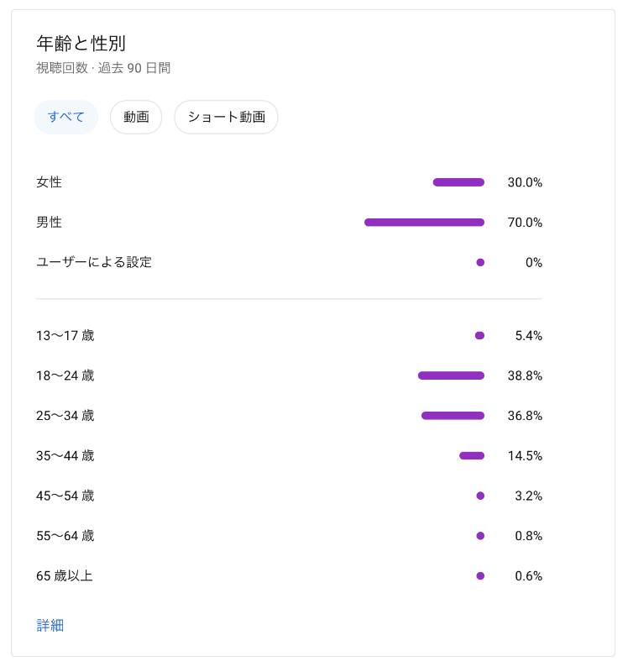Click the 0% value

coord(534,262)
